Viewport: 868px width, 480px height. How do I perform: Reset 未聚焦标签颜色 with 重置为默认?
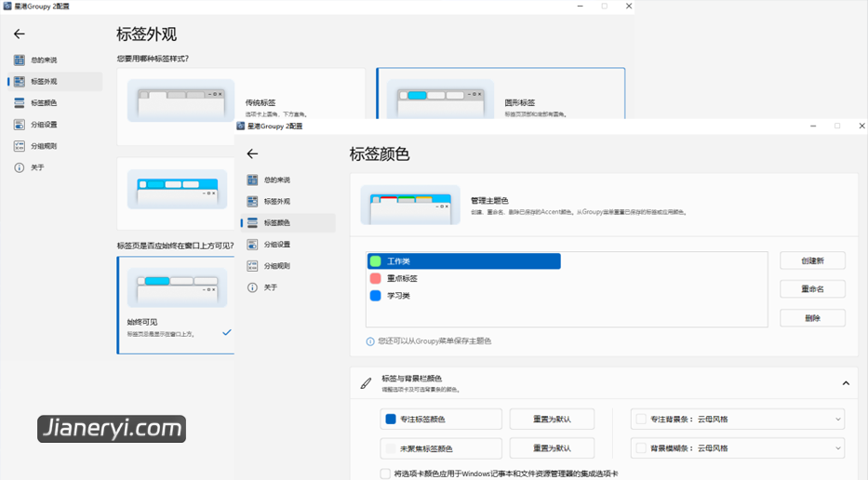pyautogui.click(x=552, y=448)
